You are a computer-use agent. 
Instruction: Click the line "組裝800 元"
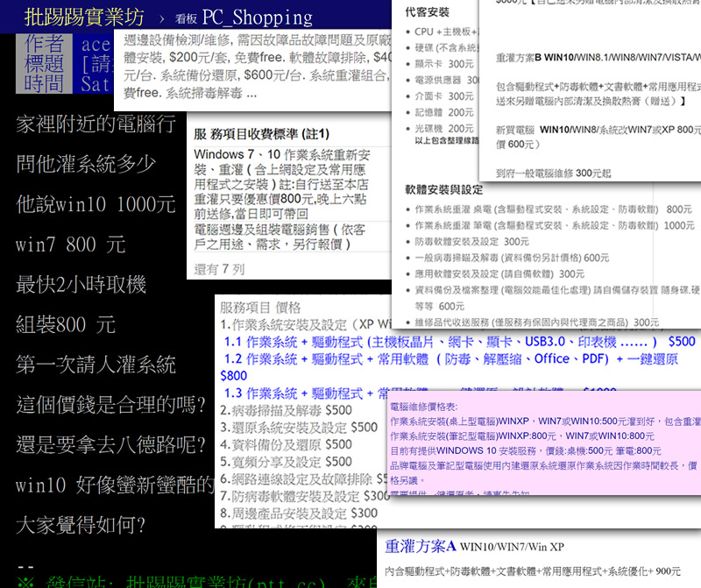pyautogui.click(x=66, y=324)
